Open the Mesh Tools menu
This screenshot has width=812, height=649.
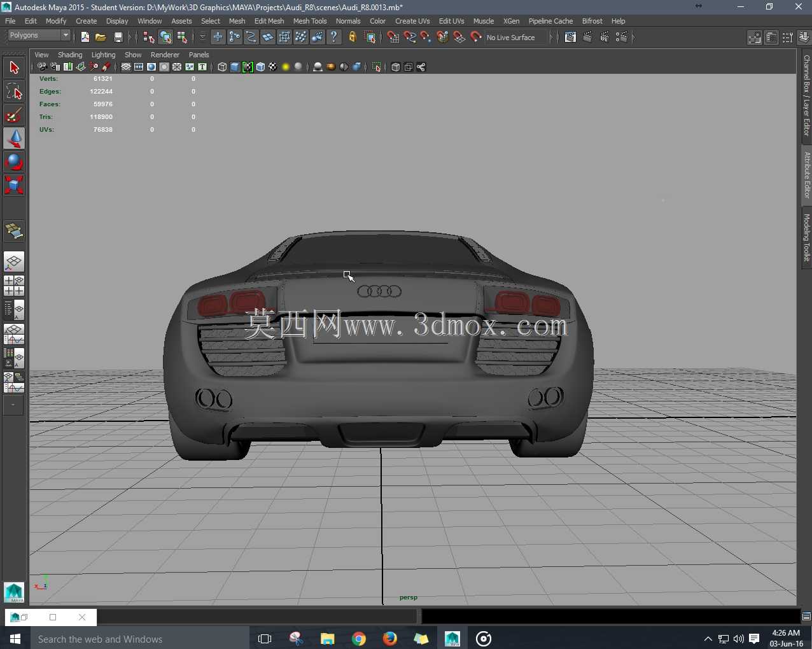(x=310, y=21)
